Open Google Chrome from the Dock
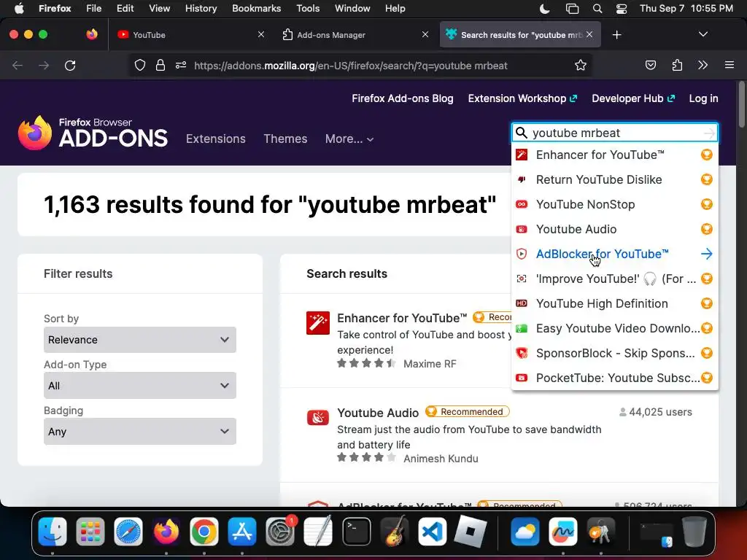This screenshot has width=747, height=560. pos(204,532)
